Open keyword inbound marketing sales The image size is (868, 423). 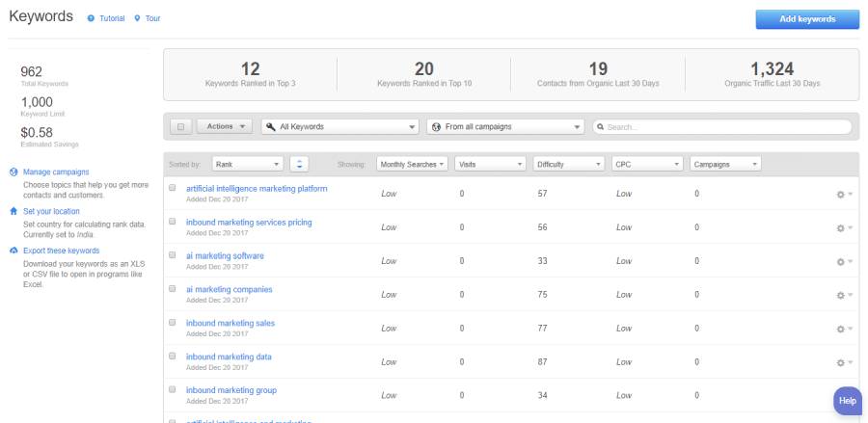click(231, 323)
